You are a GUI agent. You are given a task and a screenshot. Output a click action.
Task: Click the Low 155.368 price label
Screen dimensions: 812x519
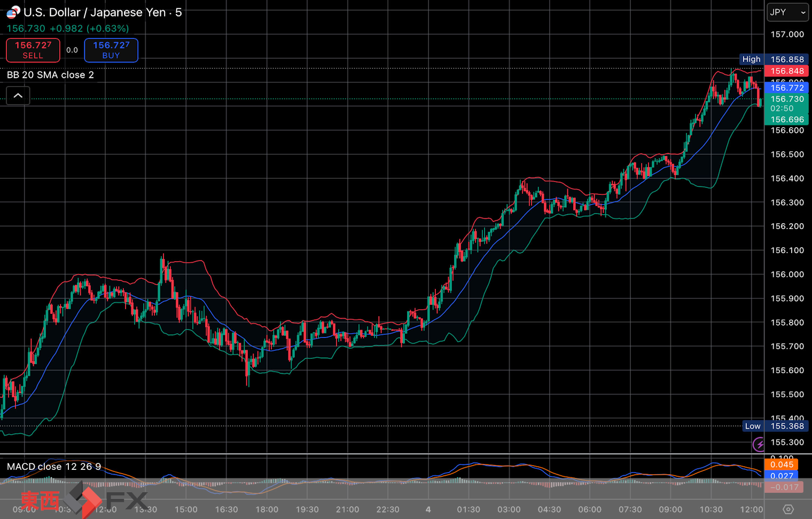pyautogui.click(x=775, y=426)
